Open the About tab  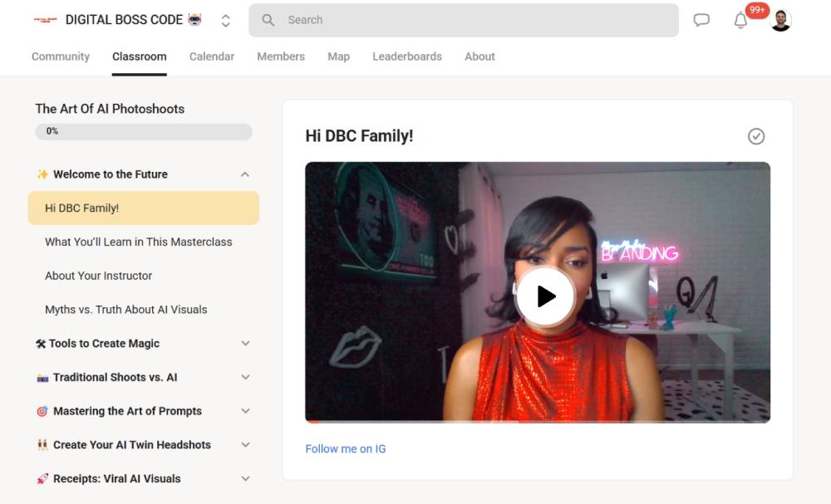[x=479, y=56]
